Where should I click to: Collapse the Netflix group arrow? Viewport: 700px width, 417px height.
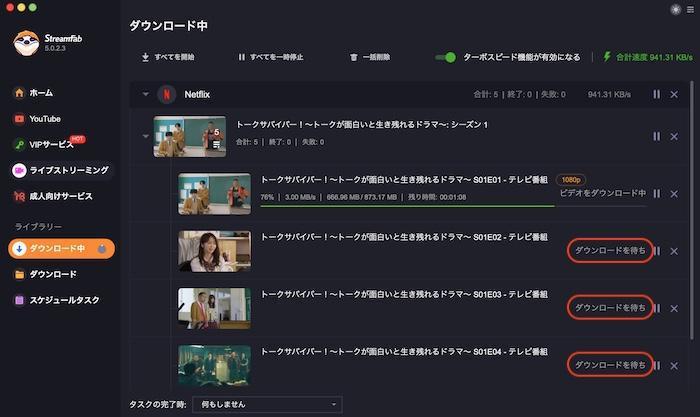click(x=145, y=94)
